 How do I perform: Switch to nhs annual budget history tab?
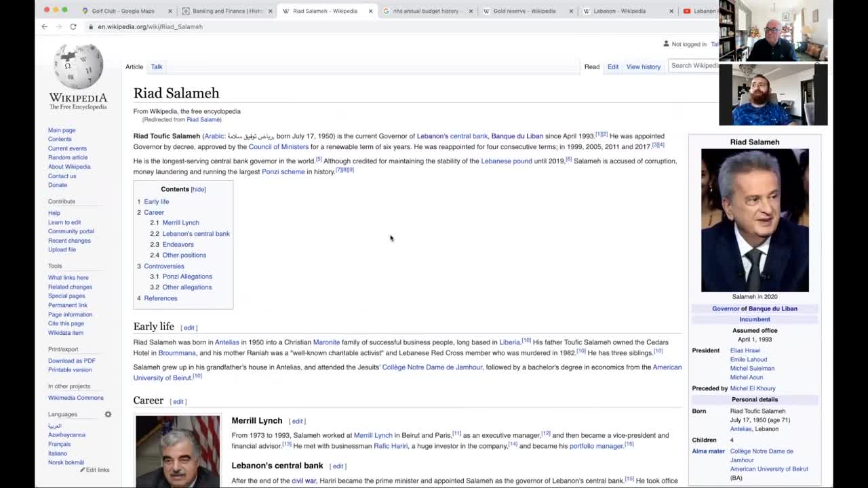426,11
